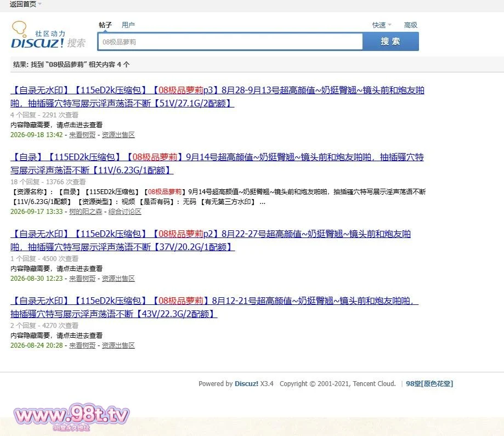Expand the 返回首页 dropdown arrow
Image resolution: width=504 pixels, height=436 pixels.
pos(40,4)
